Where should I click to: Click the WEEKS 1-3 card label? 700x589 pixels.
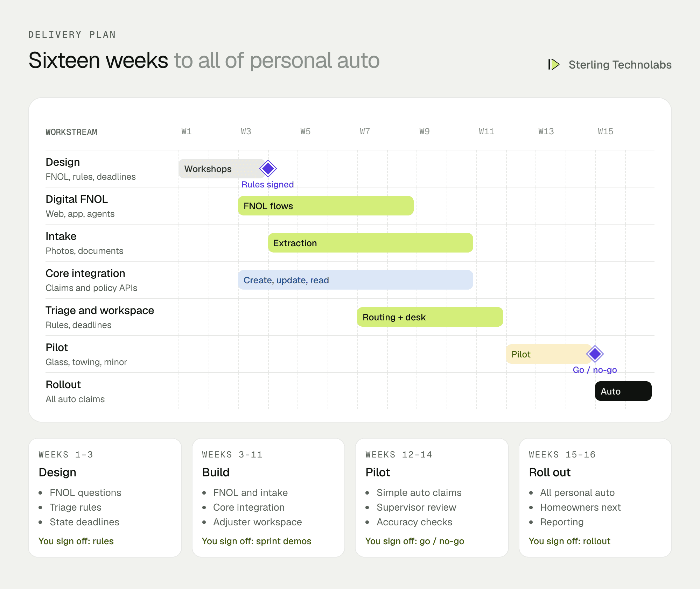(x=66, y=455)
